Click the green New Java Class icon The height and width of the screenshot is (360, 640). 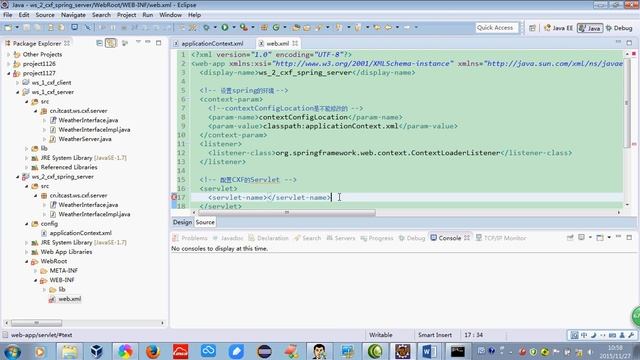(x=276, y=27)
